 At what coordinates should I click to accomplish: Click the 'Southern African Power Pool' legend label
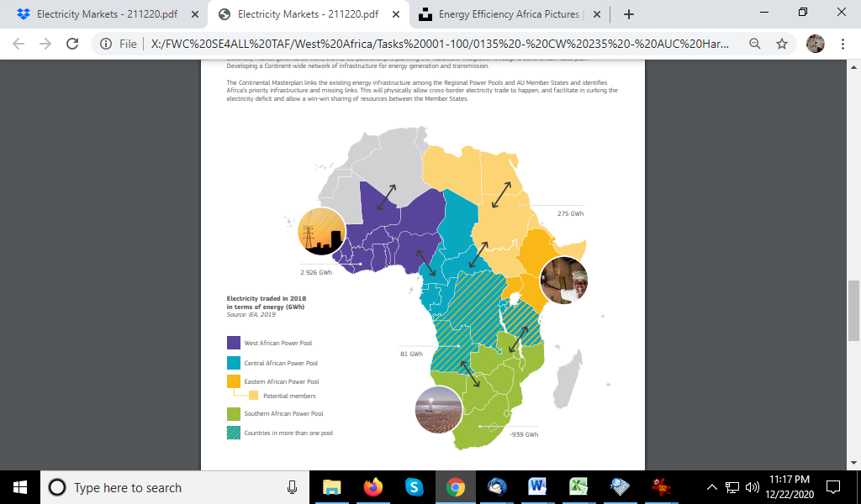[284, 413]
